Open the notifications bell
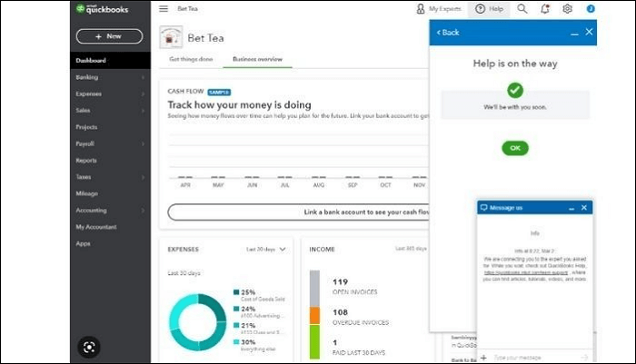The width and height of the screenshot is (636, 364). tap(545, 8)
